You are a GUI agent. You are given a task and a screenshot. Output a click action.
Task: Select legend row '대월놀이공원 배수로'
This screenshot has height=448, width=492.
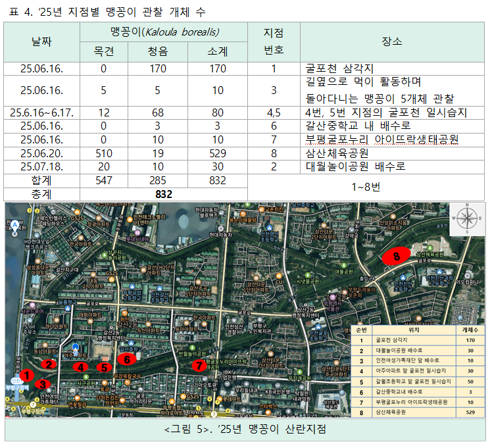(404, 351)
